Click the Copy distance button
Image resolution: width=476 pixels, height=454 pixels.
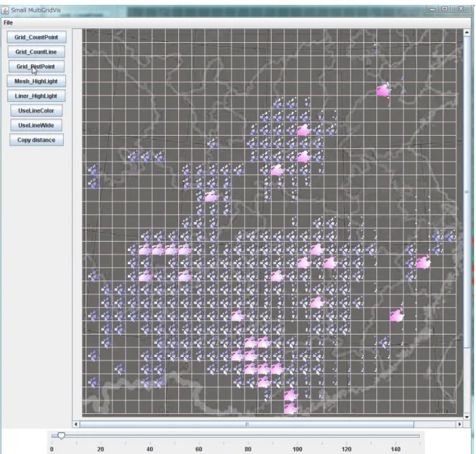(37, 140)
